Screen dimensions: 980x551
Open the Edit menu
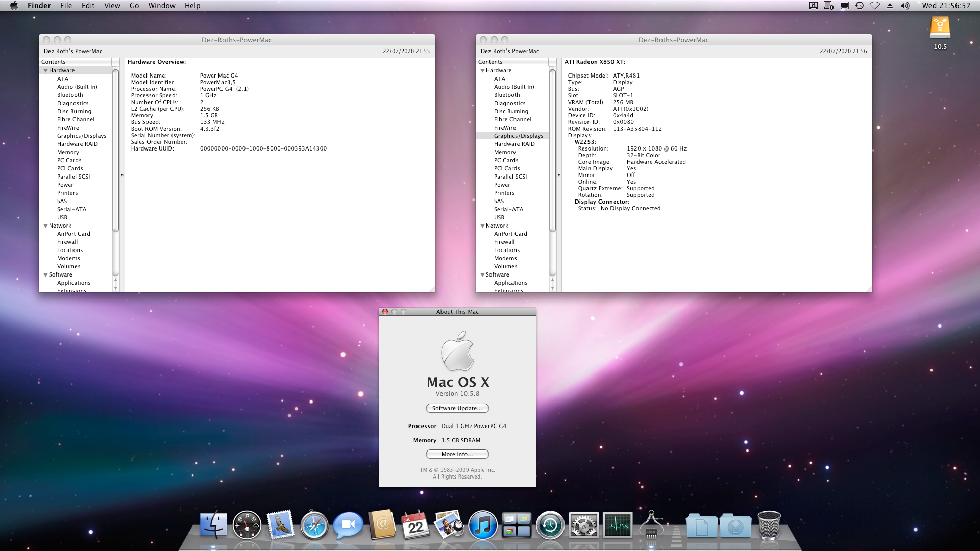[88, 6]
